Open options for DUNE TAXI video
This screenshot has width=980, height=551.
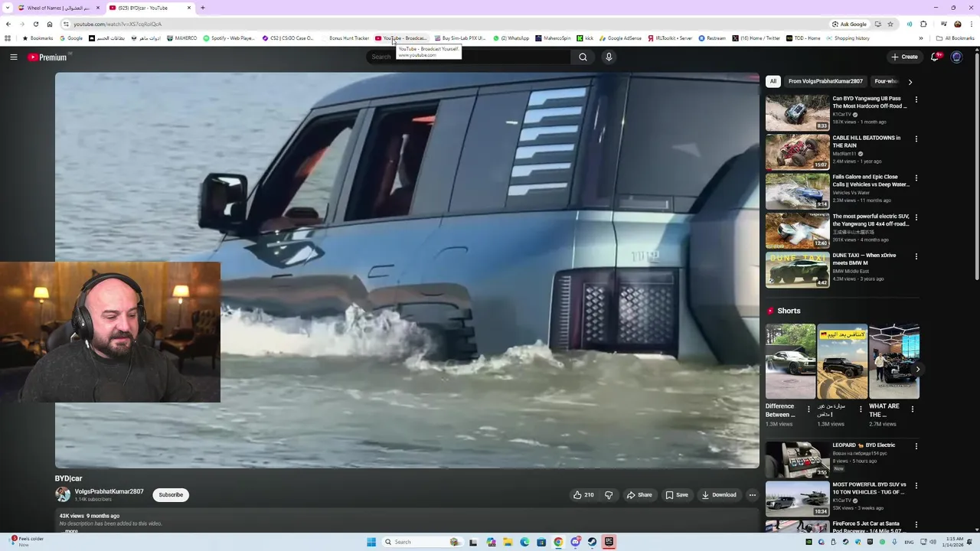(916, 256)
